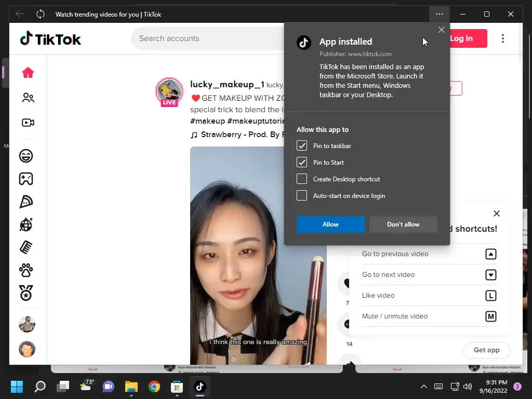Image resolution: width=532 pixels, height=399 pixels.
Task: Click the TikTok app taskbar icon
Action: click(200, 386)
